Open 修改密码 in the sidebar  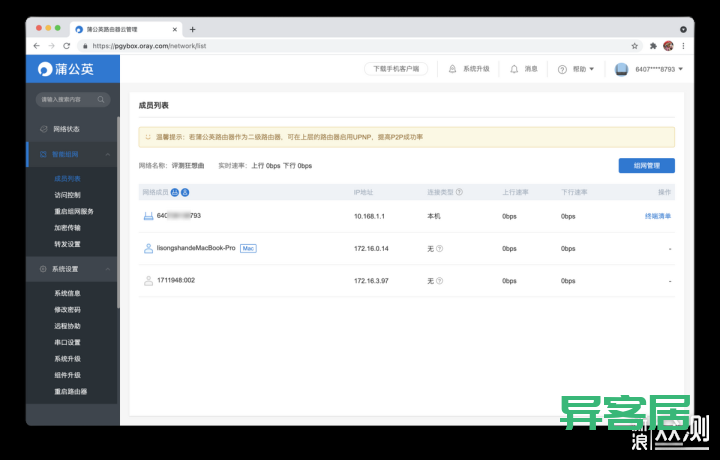coord(68,310)
